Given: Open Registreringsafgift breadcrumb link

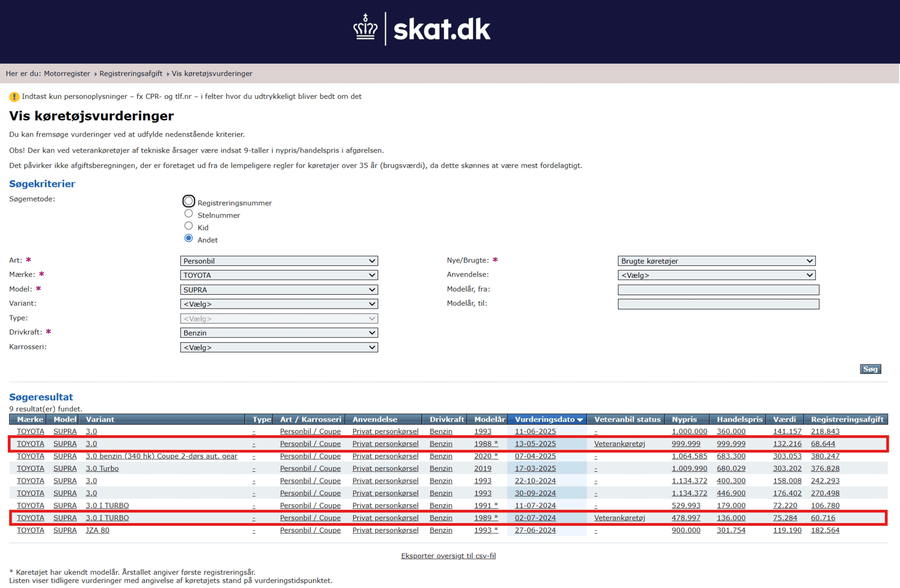Looking at the screenshot, I should pyautogui.click(x=131, y=73).
